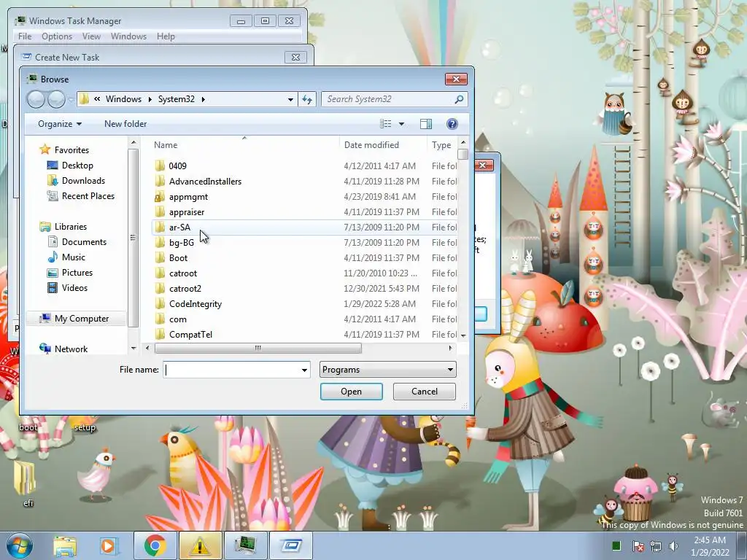Open Help with the question mark icon

452,124
